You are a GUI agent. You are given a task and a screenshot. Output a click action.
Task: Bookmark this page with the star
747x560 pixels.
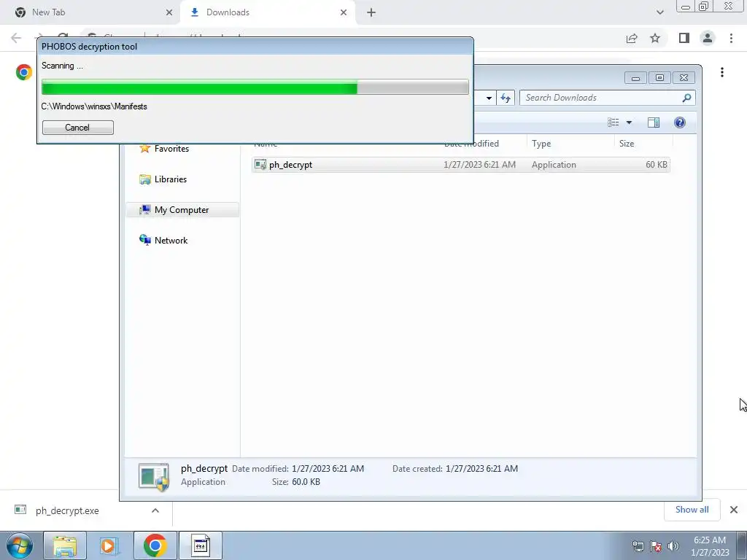pyautogui.click(x=655, y=38)
